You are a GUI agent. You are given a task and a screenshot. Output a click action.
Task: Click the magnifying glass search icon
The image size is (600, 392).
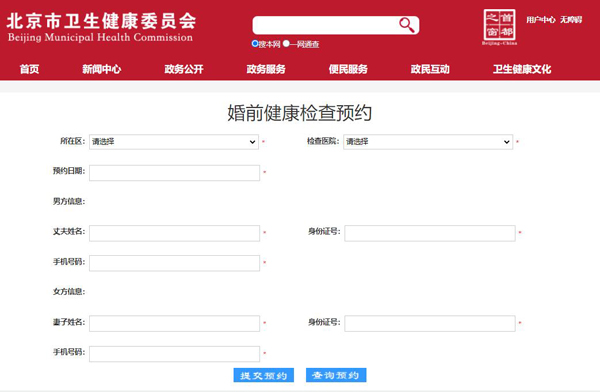(x=406, y=25)
